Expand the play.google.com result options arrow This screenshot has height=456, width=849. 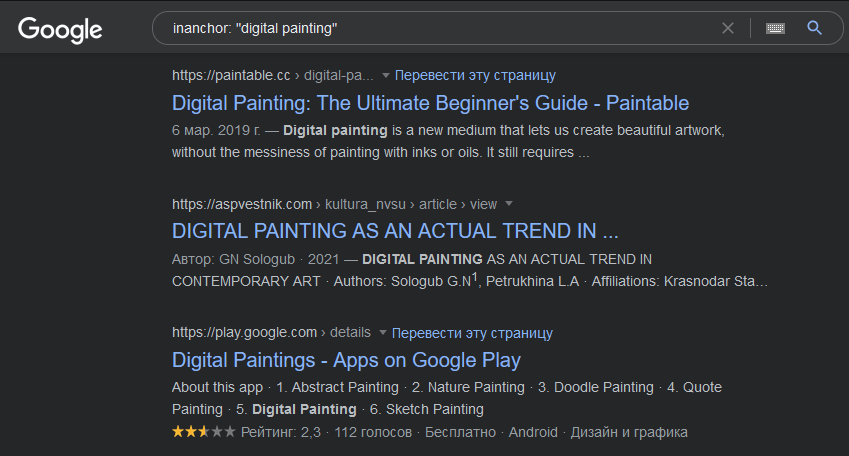(x=383, y=333)
